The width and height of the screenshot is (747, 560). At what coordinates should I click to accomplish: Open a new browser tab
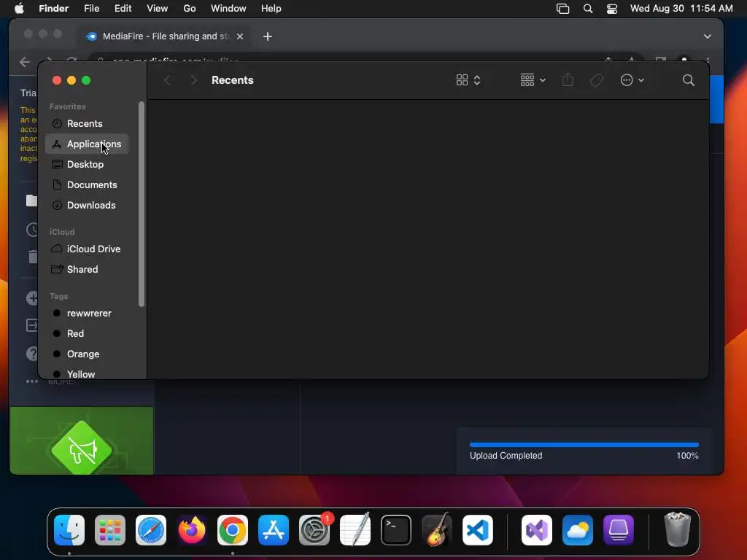click(x=268, y=36)
